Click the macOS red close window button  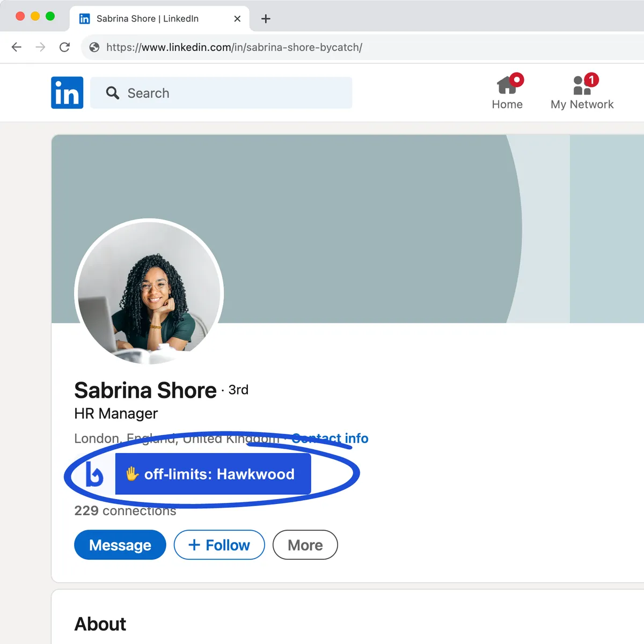coord(20,16)
